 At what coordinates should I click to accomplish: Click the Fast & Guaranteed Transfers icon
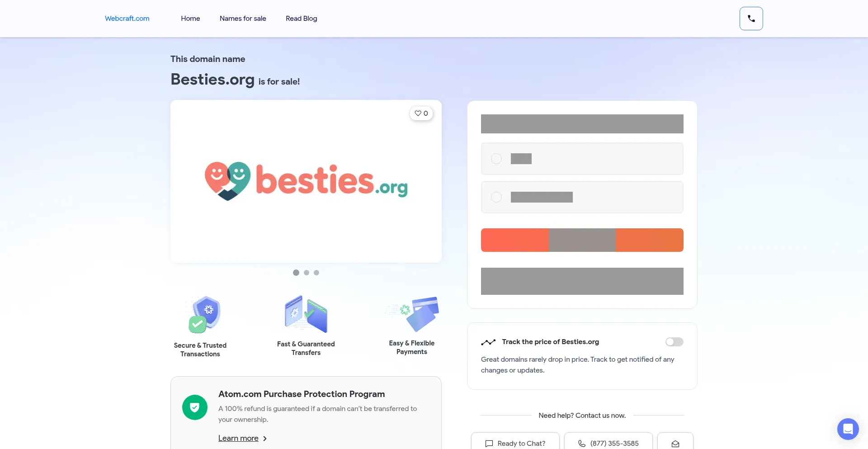point(306,314)
